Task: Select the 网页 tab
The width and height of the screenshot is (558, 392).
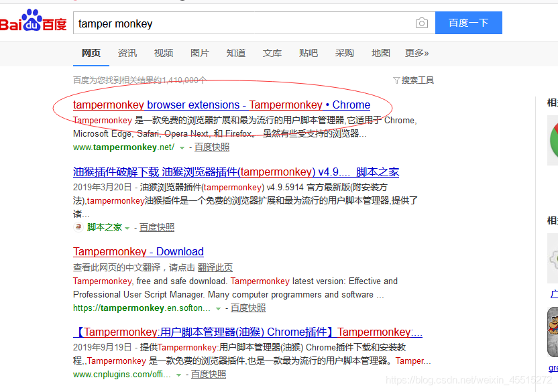Action: point(91,53)
